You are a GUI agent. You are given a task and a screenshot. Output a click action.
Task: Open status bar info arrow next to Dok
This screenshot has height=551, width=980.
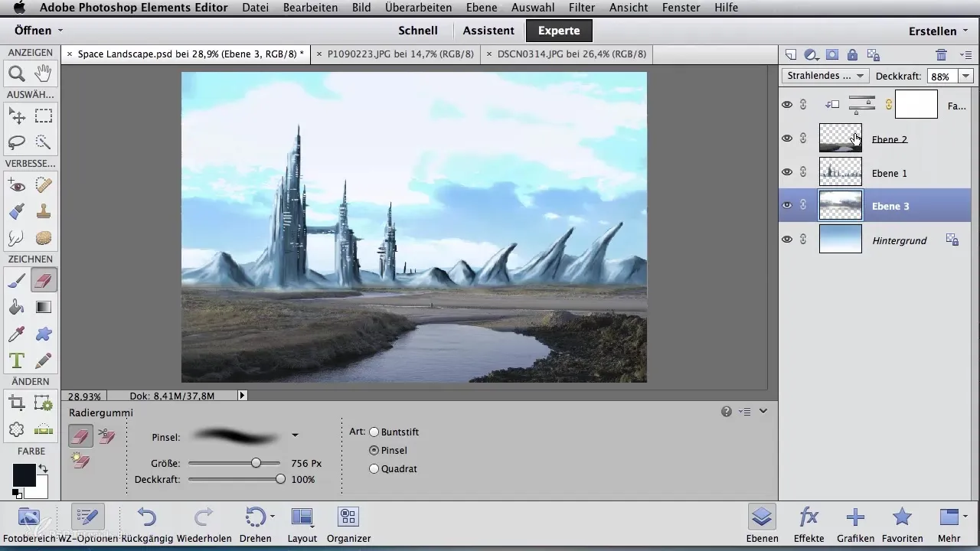point(242,396)
